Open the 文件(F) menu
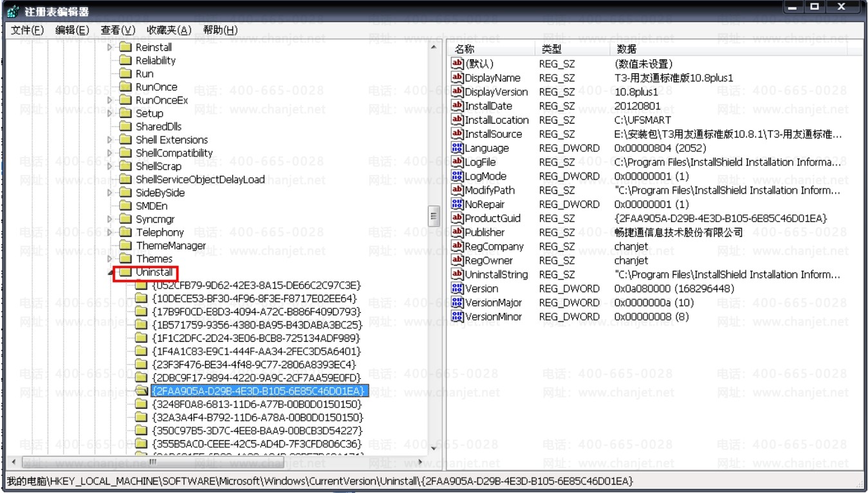Screen dimensions: 868x493 (28, 30)
